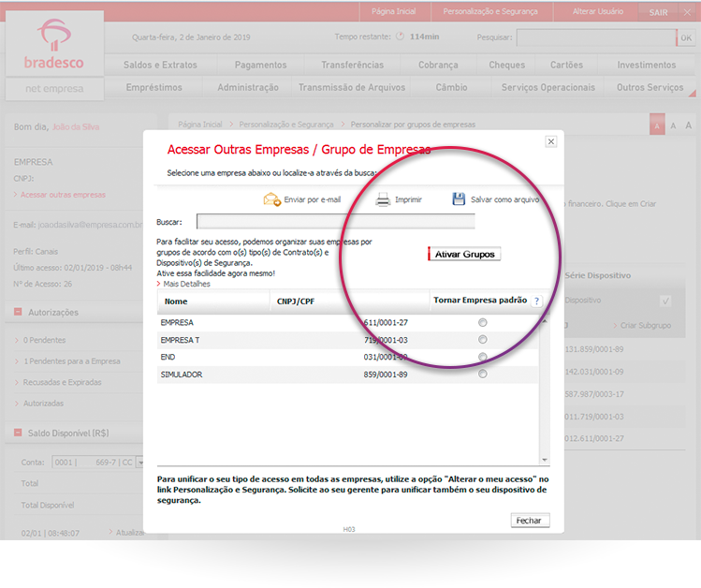The height and width of the screenshot is (588, 701).
Task: Click Personalização e Segurança in the breadcrumb
Action: coord(286,125)
